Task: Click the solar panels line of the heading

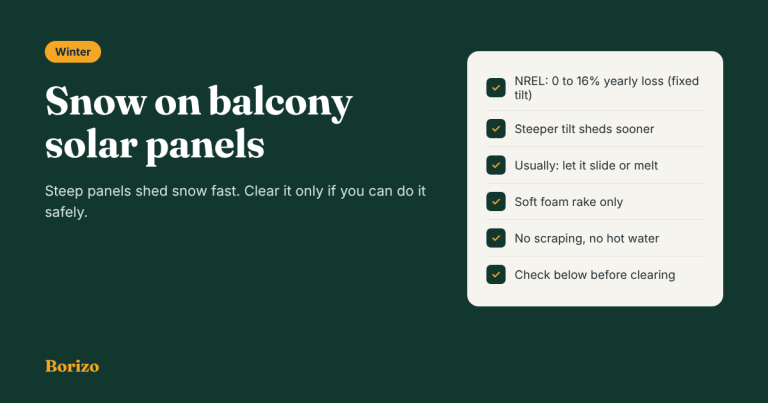Action: point(155,145)
